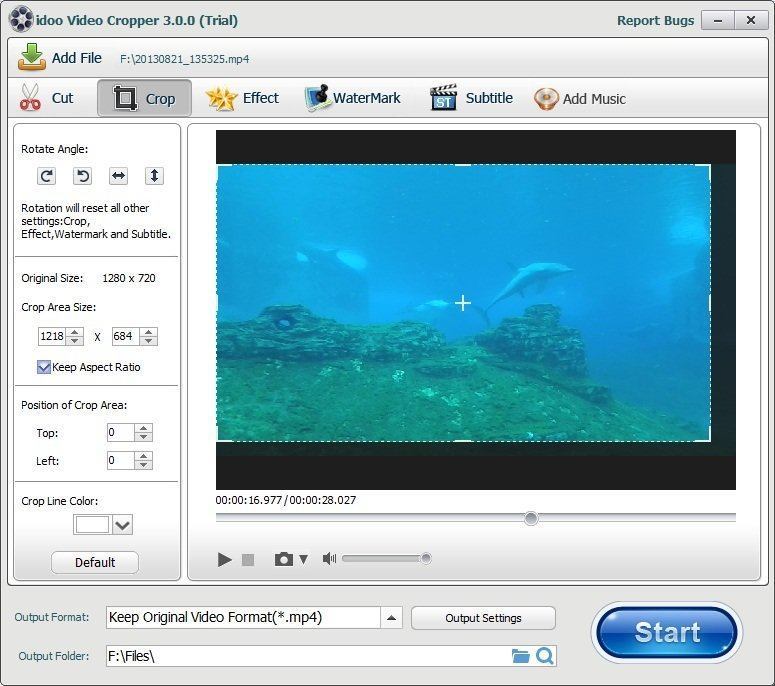Viewport: 775px width, 686px height.
Task: Click the Add File label
Action: point(77,58)
